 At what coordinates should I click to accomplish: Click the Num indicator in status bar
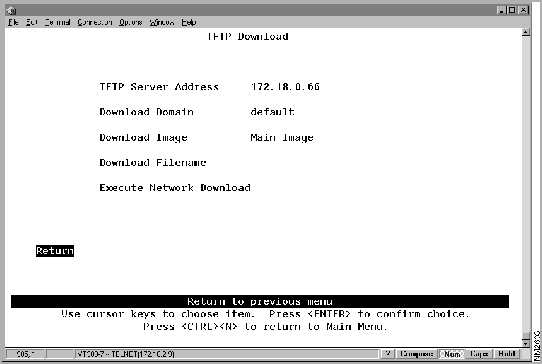point(452,354)
